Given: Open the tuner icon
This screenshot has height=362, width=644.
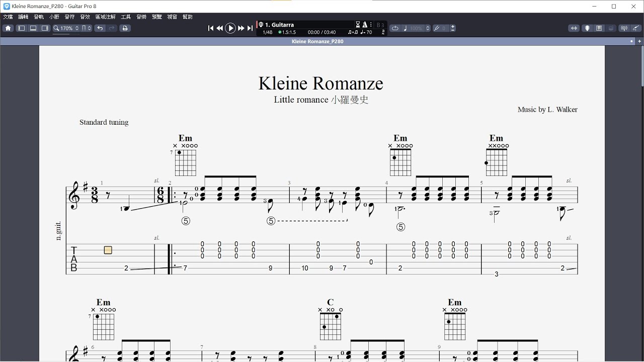Looking at the screenshot, I should point(624,28).
